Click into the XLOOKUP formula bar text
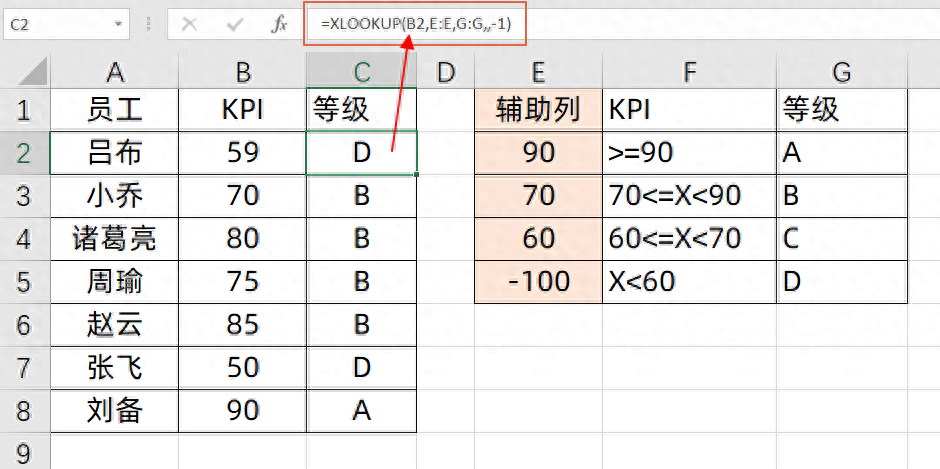This screenshot has width=940, height=469. [x=415, y=24]
